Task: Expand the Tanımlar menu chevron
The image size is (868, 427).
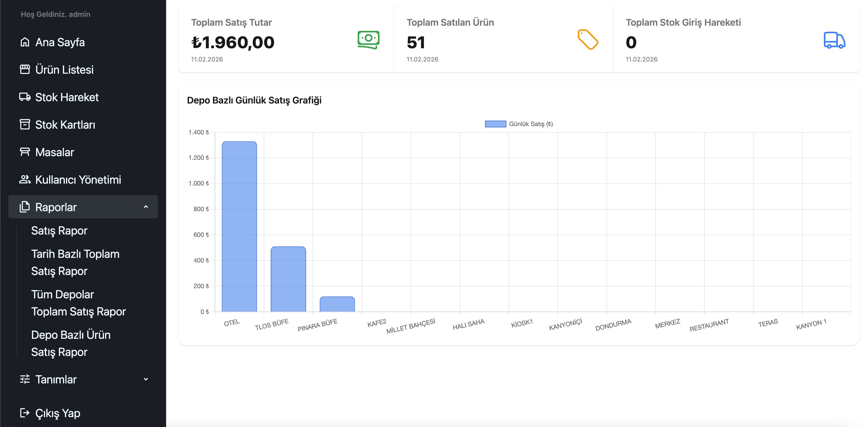Action: click(146, 379)
